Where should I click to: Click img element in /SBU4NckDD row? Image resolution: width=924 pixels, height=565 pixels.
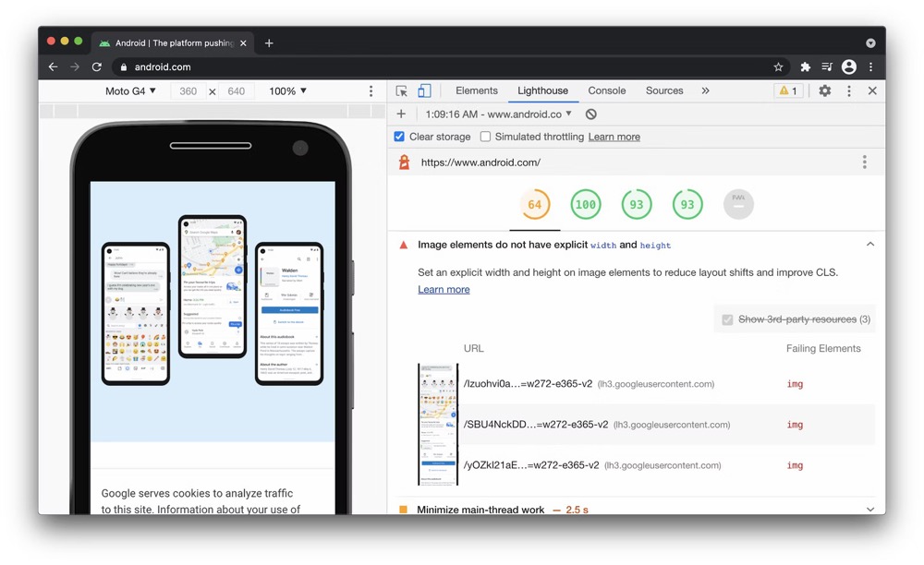[795, 425]
